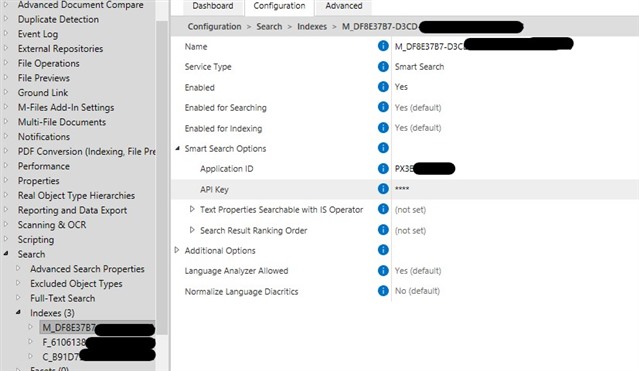Click the info icon next to Name
The image size is (639, 371).
[x=383, y=46]
